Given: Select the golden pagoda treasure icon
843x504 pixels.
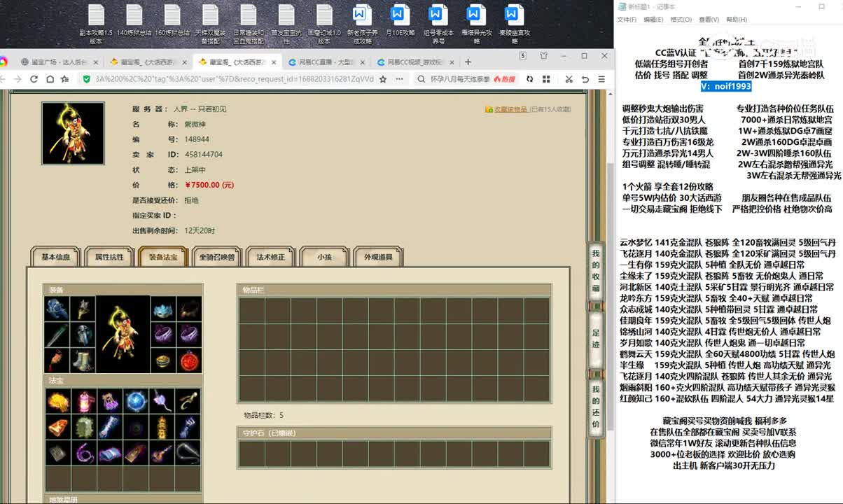Looking at the screenshot, I should tap(162, 427).
